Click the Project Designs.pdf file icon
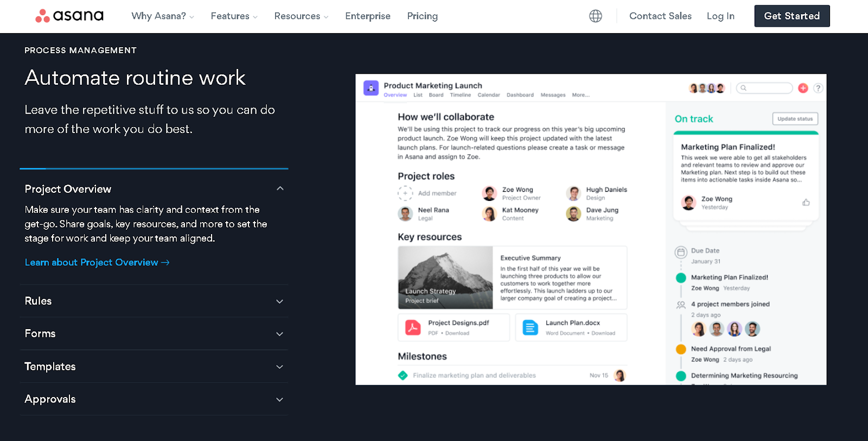Viewport: 868px width, 441px height. coord(413,327)
